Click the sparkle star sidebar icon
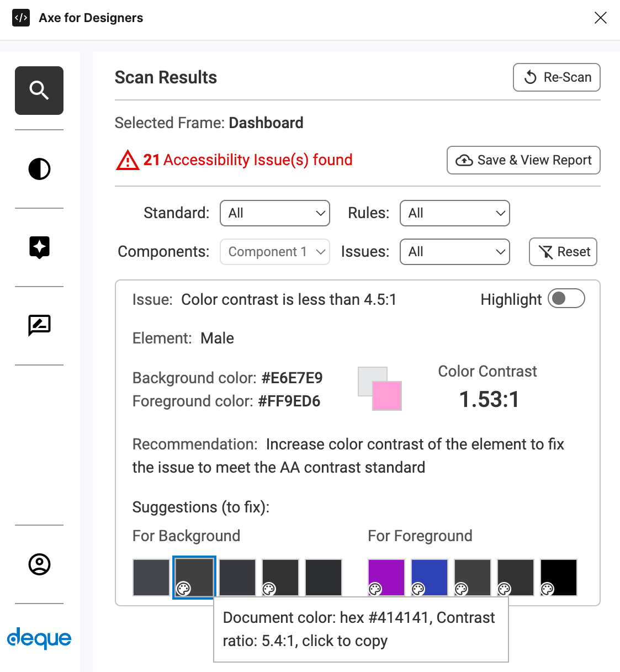The width and height of the screenshot is (620, 672). (x=39, y=247)
